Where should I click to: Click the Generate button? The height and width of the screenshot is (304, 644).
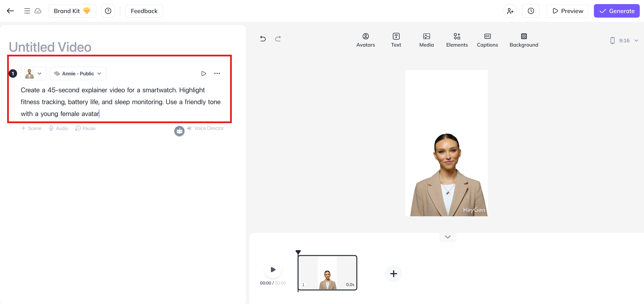pyautogui.click(x=617, y=11)
